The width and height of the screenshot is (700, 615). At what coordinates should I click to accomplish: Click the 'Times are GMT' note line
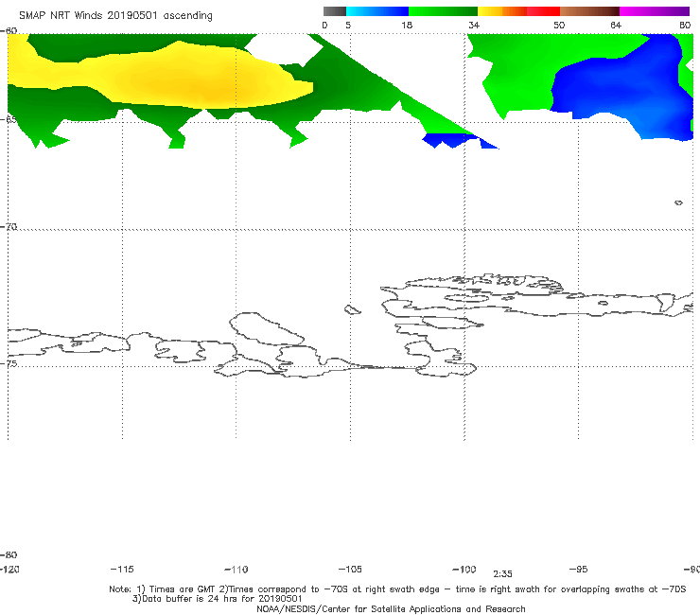click(x=397, y=589)
